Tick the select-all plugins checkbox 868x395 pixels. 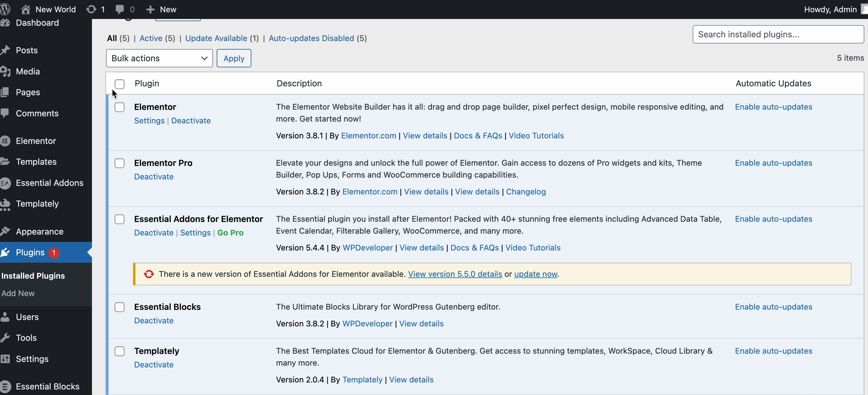coord(120,84)
